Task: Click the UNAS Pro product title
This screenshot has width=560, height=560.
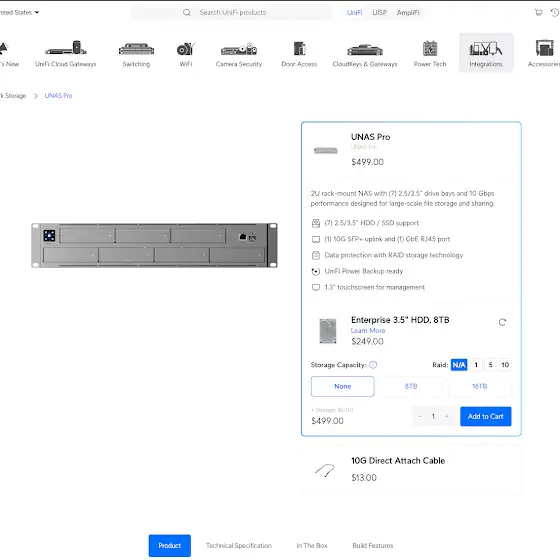Action: [x=370, y=137]
